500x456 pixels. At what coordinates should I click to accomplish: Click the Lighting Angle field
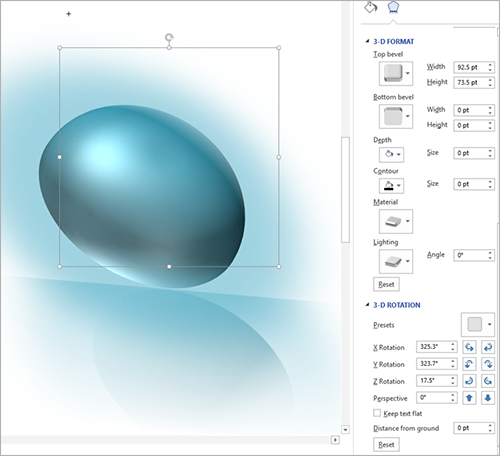click(470, 256)
